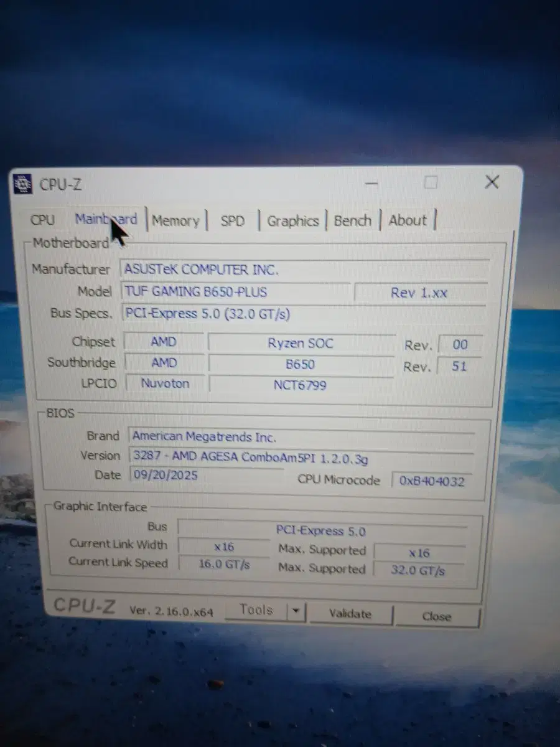The height and width of the screenshot is (747, 560).
Task: Switch to the CPU tab
Action: [43, 220]
